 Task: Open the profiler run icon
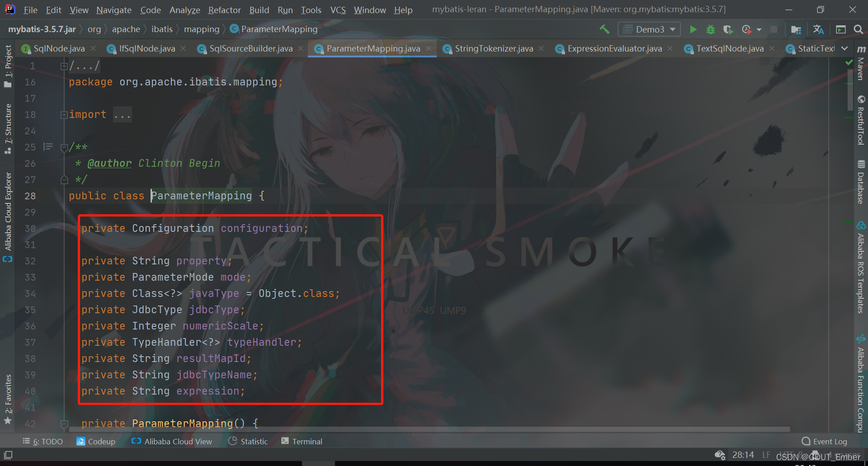point(746,29)
